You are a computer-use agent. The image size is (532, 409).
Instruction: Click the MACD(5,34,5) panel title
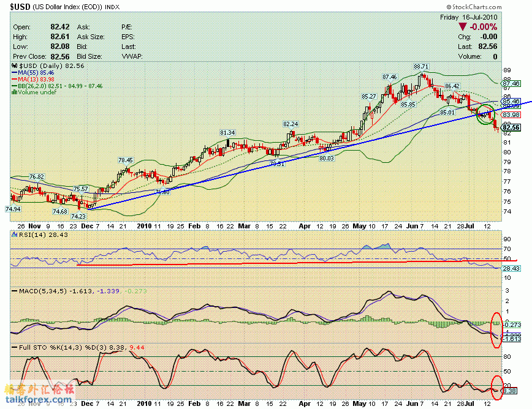click(43, 291)
